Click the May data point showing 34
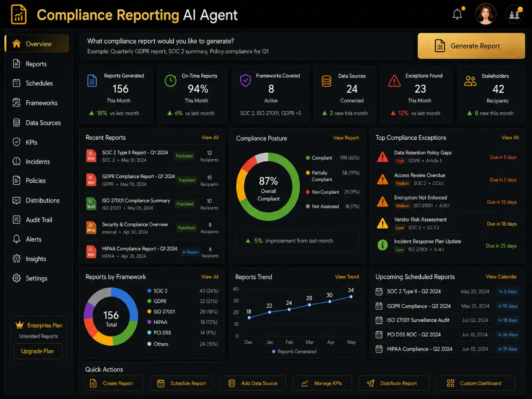Image resolution: width=532 pixels, height=399 pixels. click(352, 296)
